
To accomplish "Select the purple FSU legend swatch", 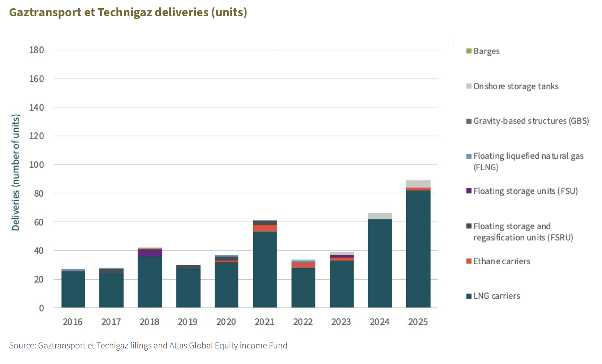I will [x=469, y=191].
